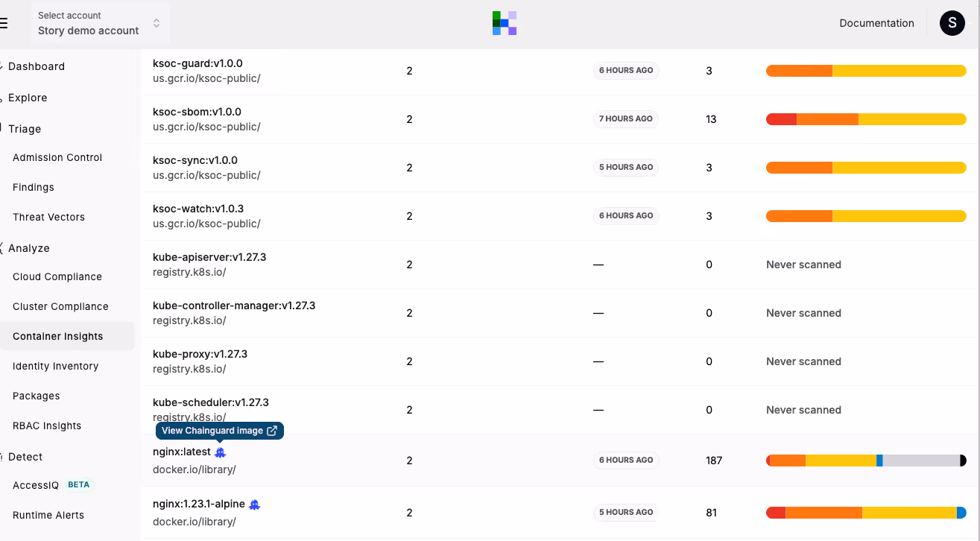Click the KSOC logo at top center
The height and width of the screenshot is (541, 980).
point(505,23)
